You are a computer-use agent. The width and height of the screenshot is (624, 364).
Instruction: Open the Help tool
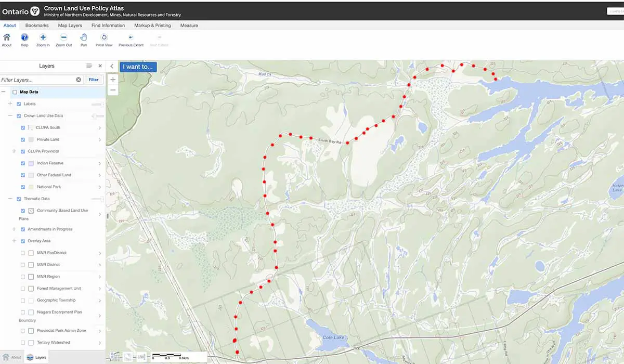tap(24, 38)
